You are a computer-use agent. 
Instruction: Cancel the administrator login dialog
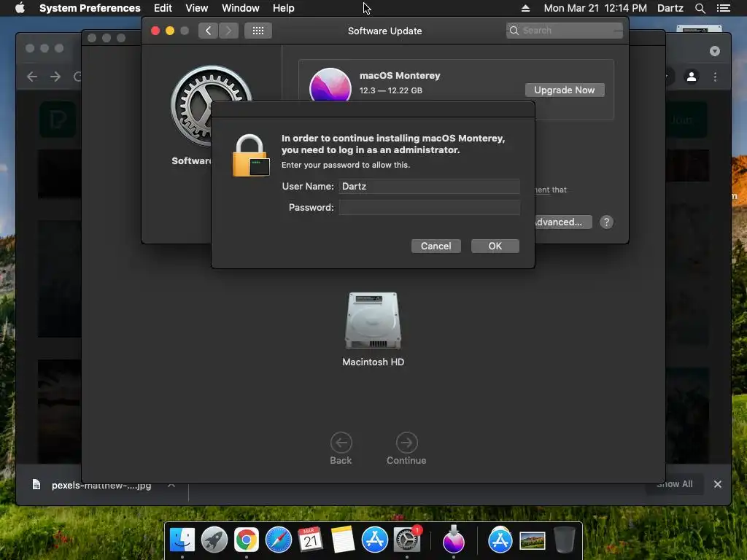(436, 246)
